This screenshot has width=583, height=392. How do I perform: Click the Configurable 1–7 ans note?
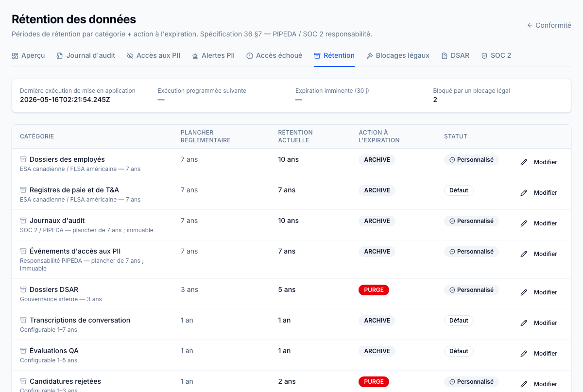tap(49, 330)
